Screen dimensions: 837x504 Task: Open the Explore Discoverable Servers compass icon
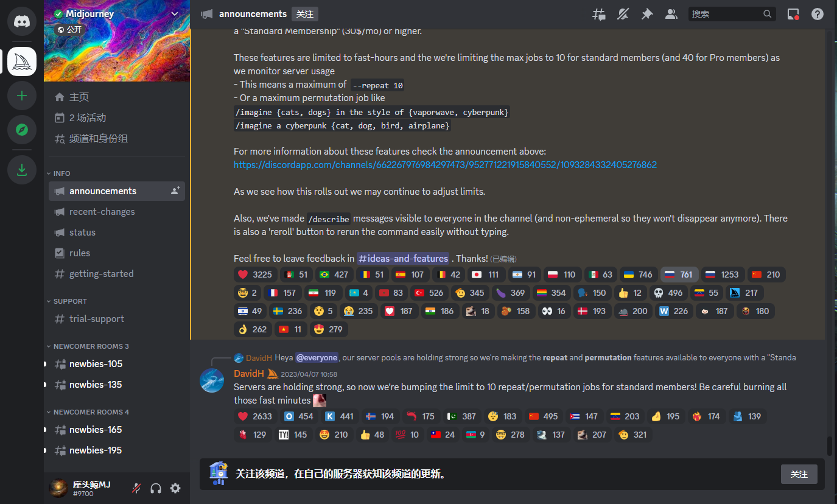click(x=22, y=130)
